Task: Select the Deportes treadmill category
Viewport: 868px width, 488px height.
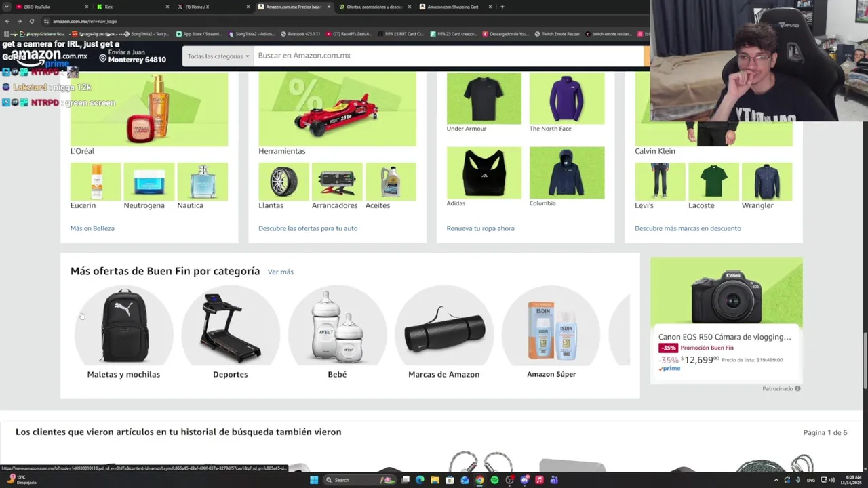Action: 231,332
